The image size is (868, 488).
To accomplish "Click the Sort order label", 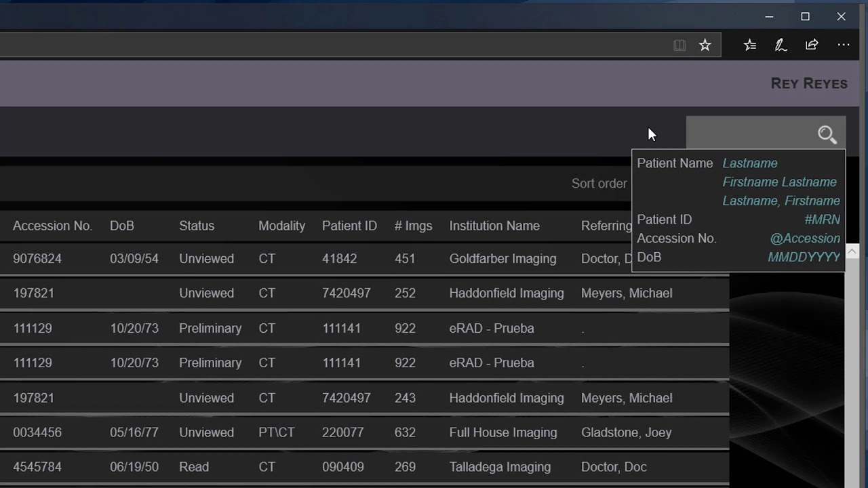I will tap(599, 184).
